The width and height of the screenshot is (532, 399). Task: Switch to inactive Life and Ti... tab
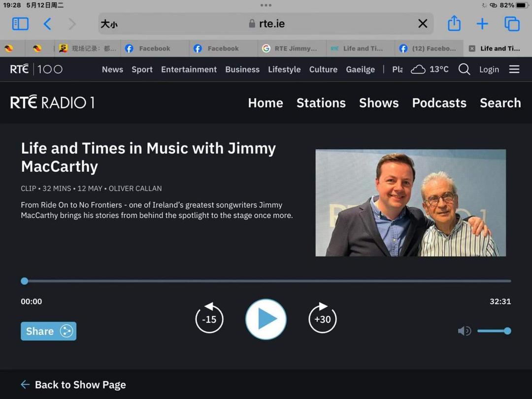click(x=361, y=48)
